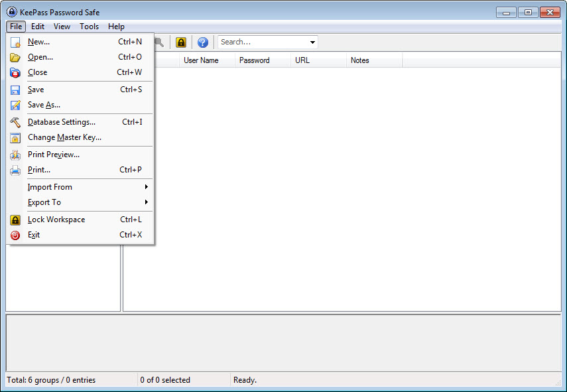Choose Save As... menu entry

point(80,105)
